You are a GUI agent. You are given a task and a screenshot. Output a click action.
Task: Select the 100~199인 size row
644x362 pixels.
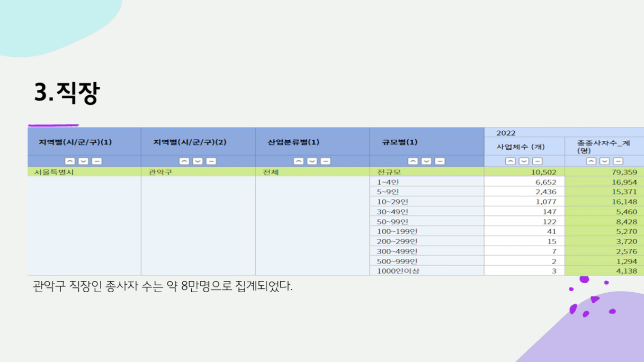pos(397,231)
